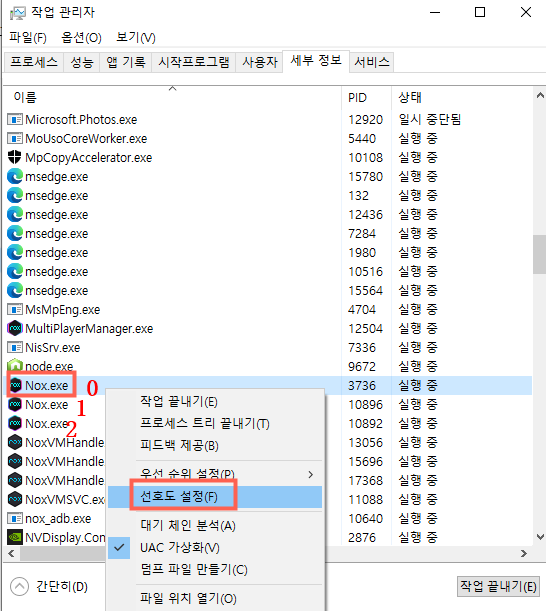
Task: Click icon of NoxVMHandle PID 17368
Action: click(15, 480)
